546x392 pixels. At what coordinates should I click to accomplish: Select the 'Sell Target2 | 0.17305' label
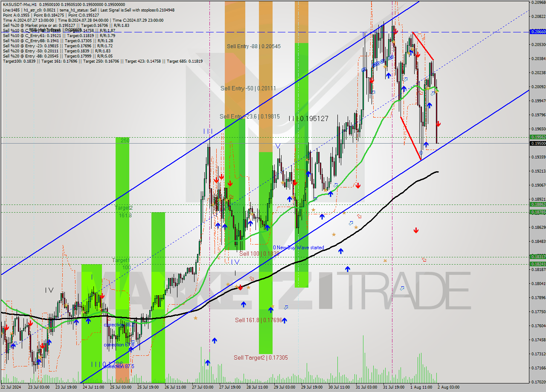261,358
